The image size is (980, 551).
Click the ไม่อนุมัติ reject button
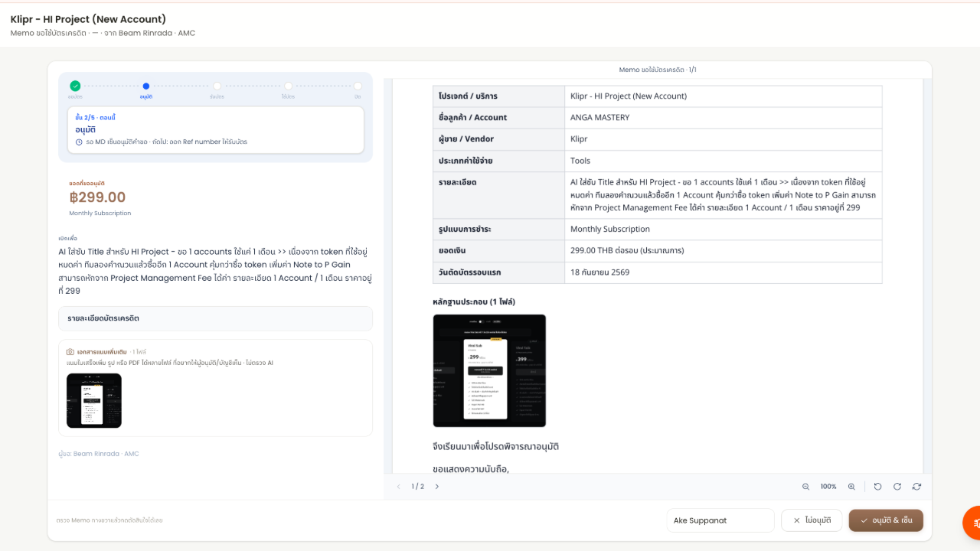(x=812, y=520)
